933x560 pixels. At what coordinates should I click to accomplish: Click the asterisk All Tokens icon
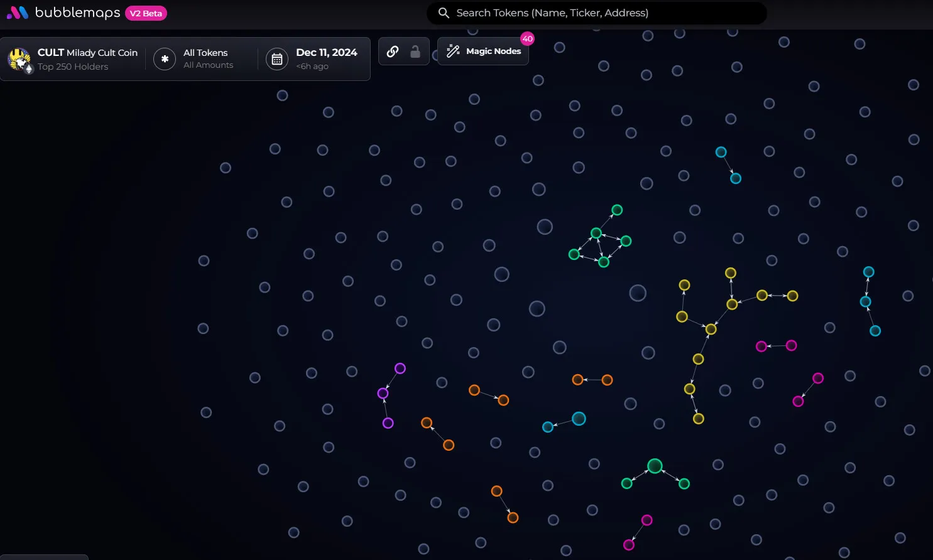pyautogui.click(x=165, y=59)
